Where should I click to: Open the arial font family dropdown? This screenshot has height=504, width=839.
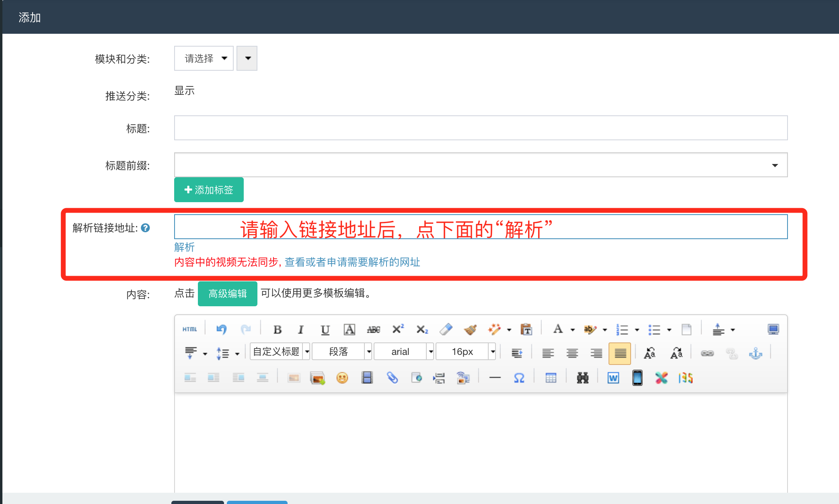(x=403, y=352)
